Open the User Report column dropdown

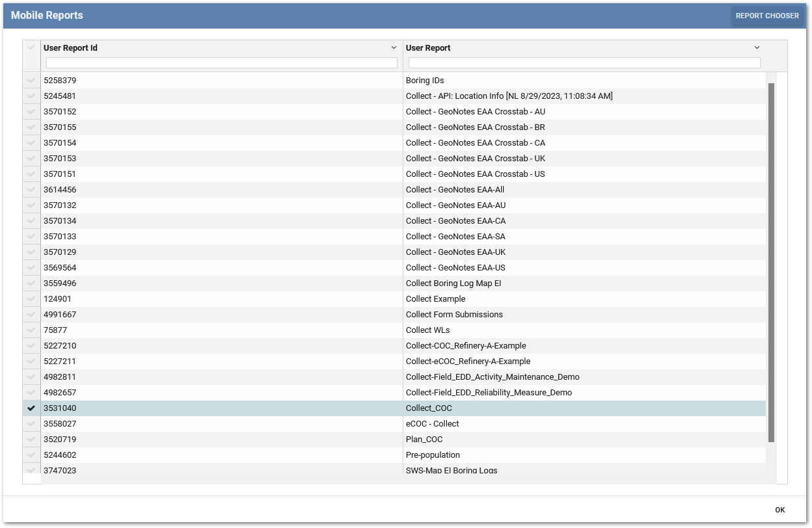tap(757, 47)
